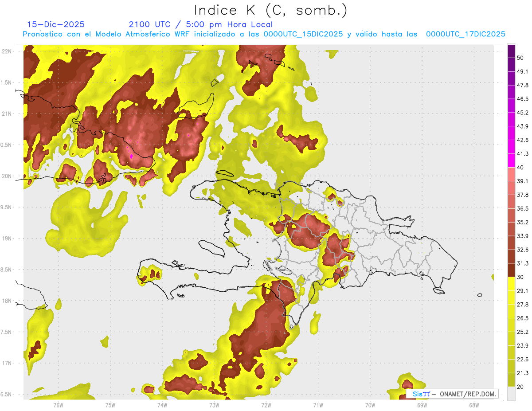Click the '72W' longitude axis label
The height and width of the screenshot is (411, 532).
(x=266, y=405)
